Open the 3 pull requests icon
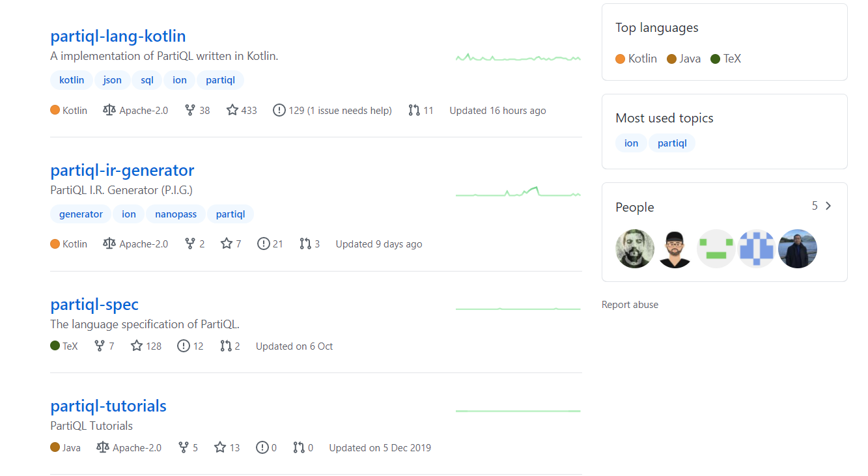 305,244
